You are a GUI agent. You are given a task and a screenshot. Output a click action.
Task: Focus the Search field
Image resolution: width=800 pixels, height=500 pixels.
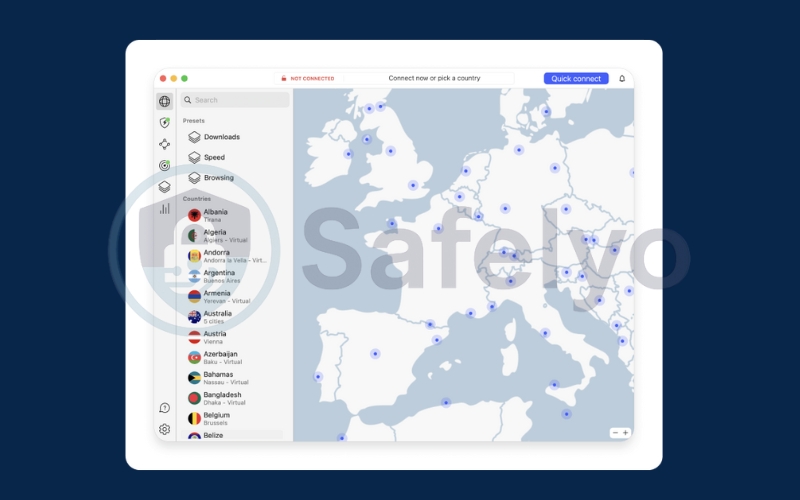[235, 100]
